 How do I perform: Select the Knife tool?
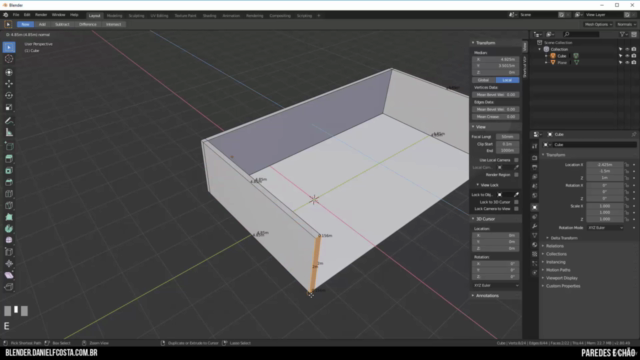click(x=9, y=206)
